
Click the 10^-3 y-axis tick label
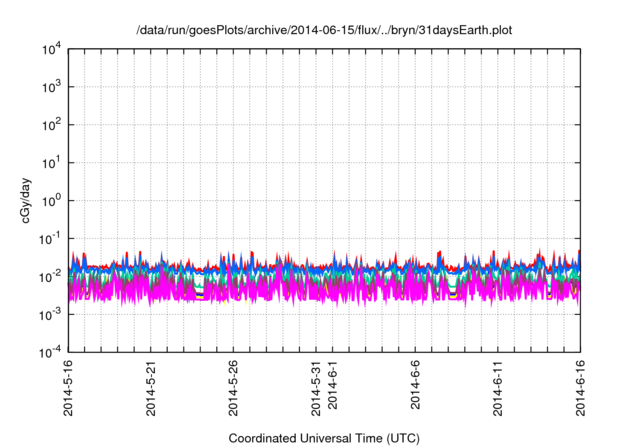(50, 315)
